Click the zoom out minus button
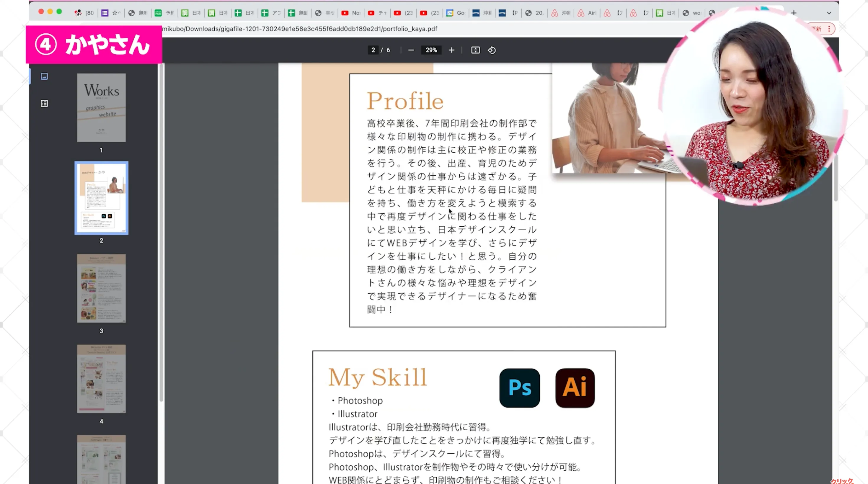This screenshot has height=484, width=868. pyautogui.click(x=411, y=50)
